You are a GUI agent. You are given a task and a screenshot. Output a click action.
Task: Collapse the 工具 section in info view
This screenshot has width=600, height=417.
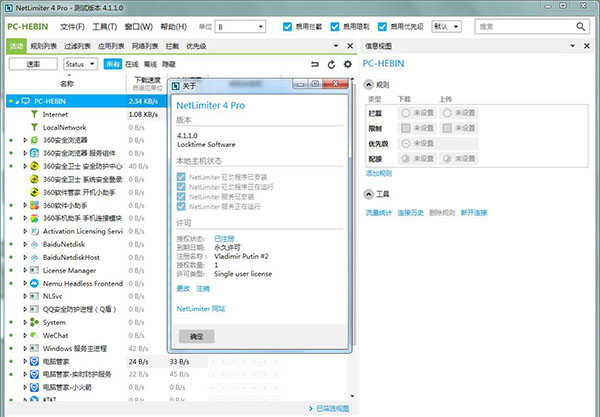tap(368, 194)
